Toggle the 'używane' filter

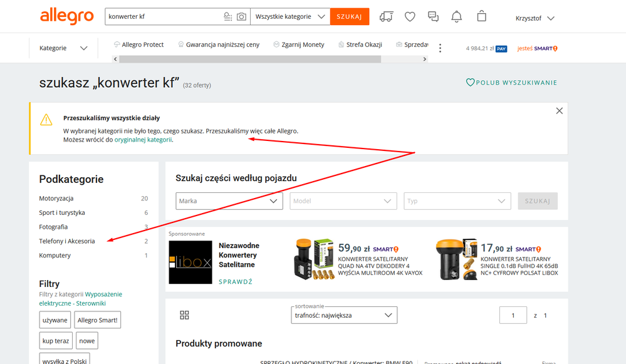pyautogui.click(x=55, y=320)
